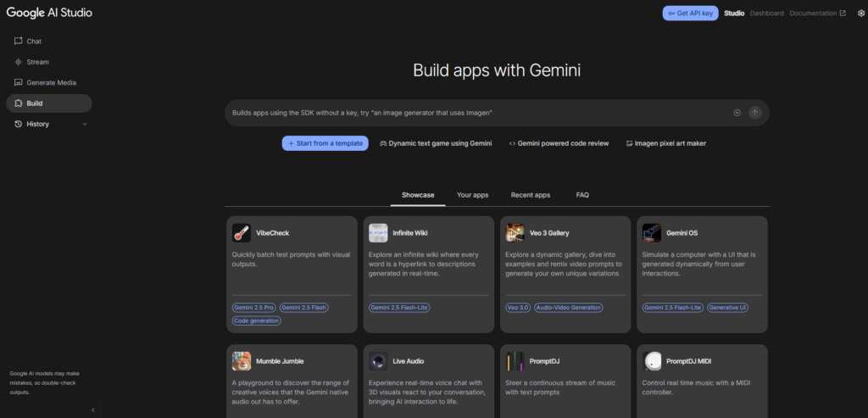Click the Code generation tag
Screen dimensions: 868x418
coord(256,320)
